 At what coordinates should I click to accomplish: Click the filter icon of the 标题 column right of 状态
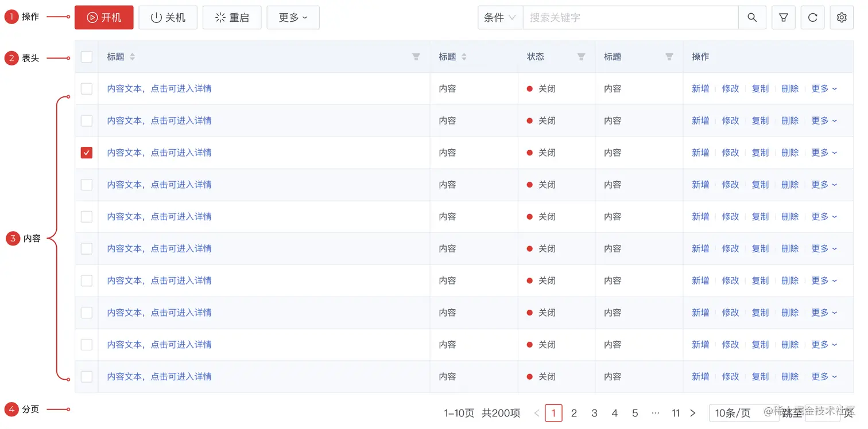tap(669, 57)
